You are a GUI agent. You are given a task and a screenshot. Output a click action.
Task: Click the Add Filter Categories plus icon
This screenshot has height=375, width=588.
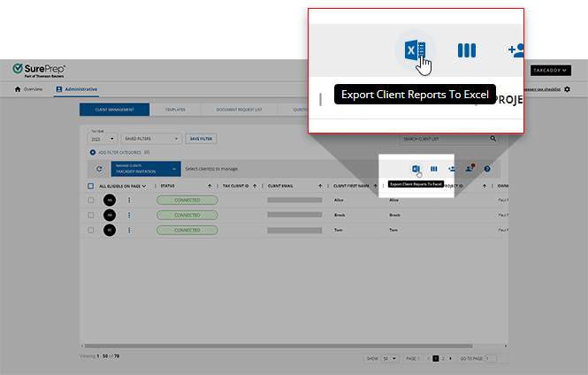click(x=93, y=152)
